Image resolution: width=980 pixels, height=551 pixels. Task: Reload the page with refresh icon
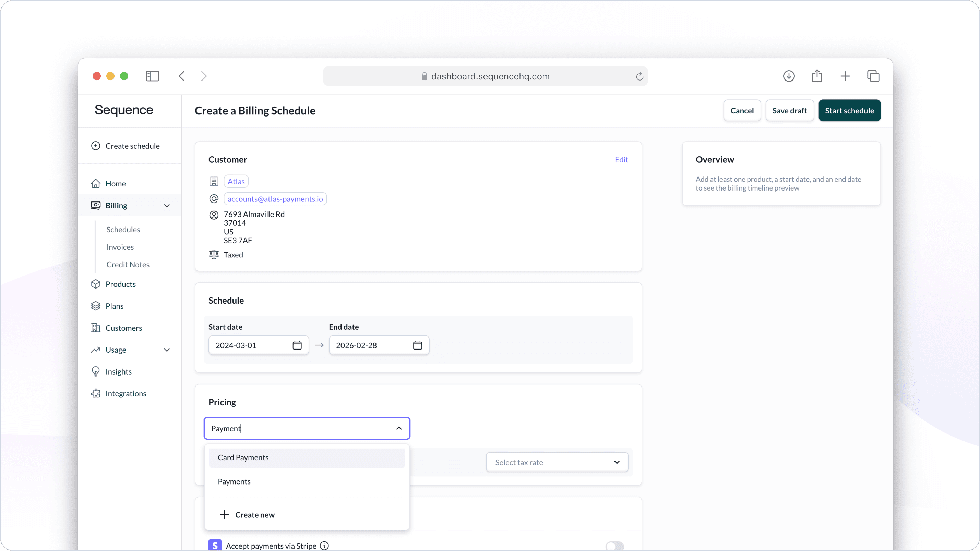click(x=640, y=76)
